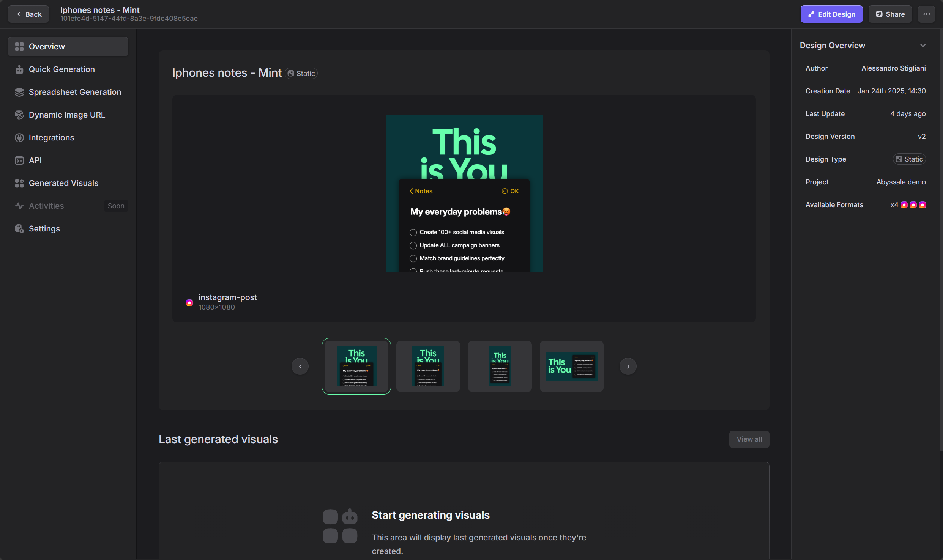Click the Integrations plug icon
Screen dimensions: 943x560
(19, 138)
